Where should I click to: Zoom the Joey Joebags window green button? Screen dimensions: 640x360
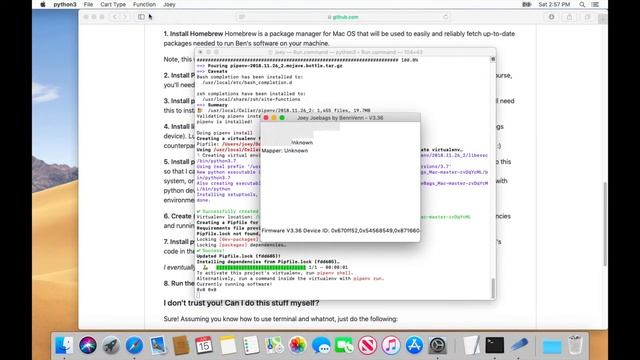[x=282, y=118]
